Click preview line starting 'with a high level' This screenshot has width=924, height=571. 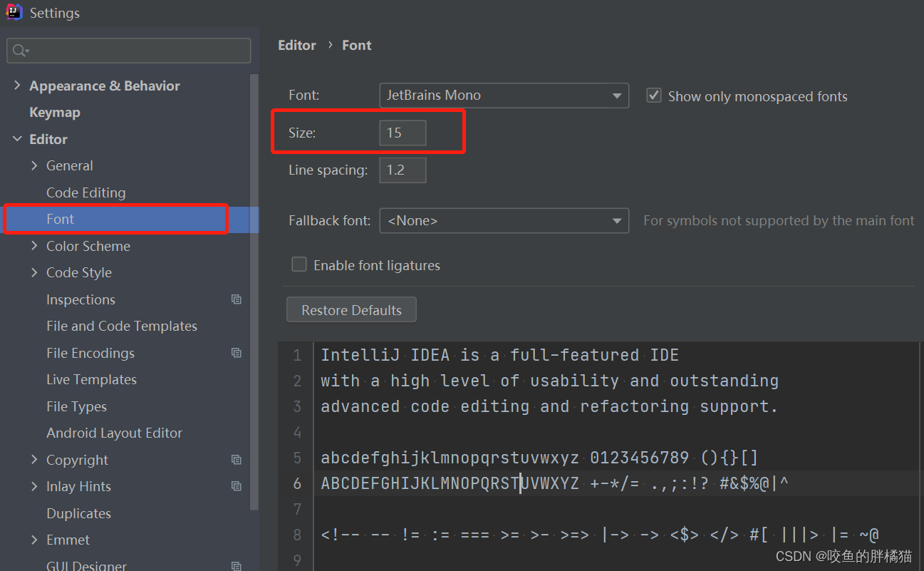pos(549,381)
